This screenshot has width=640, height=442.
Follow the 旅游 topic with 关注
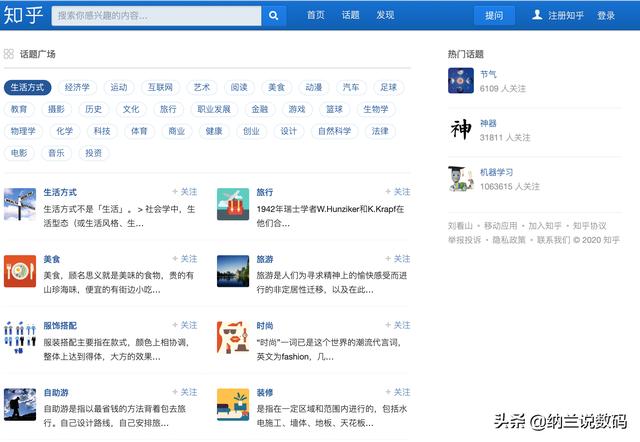coord(398,259)
